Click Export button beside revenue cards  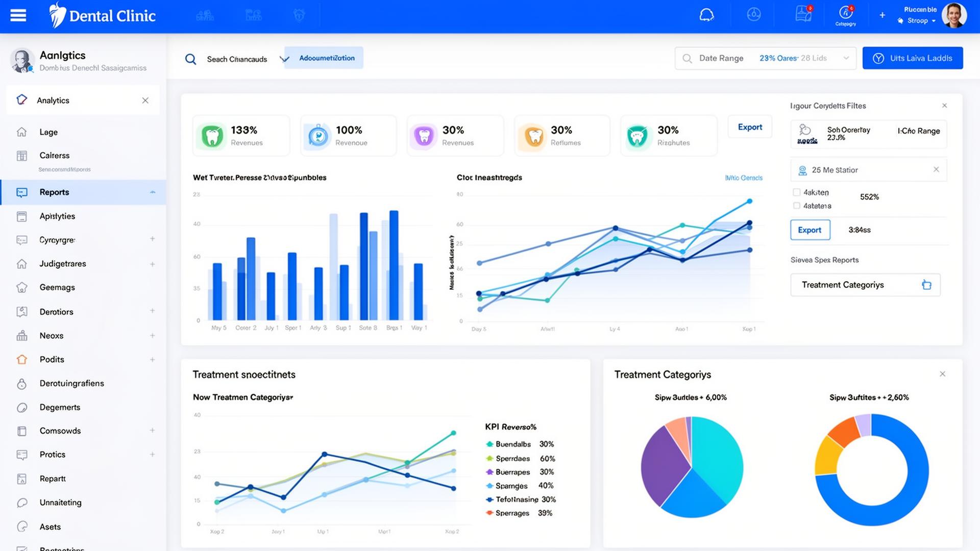[x=750, y=127]
